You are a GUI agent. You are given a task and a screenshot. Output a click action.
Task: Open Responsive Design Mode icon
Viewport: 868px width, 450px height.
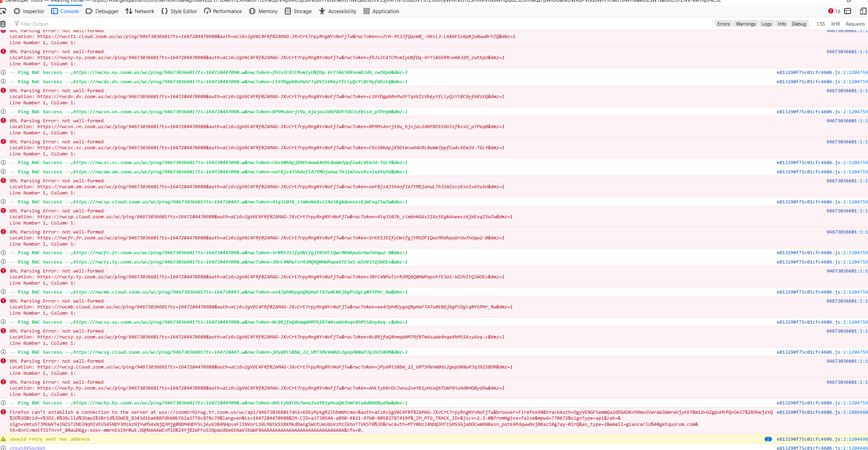pyautogui.click(x=863, y=11)
